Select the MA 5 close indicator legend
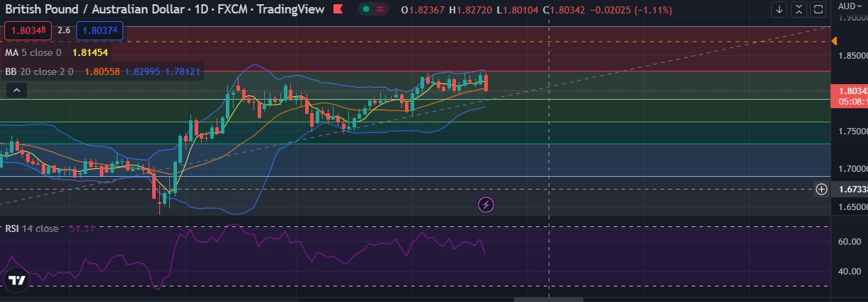The height and width of the screenshot is (302, 868). (x=33, y=52)
